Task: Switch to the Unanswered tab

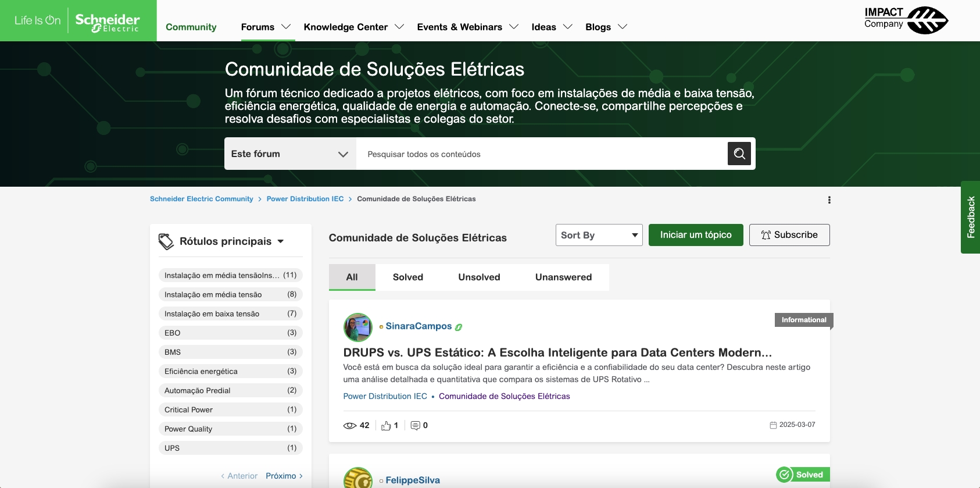Action: [x=563, y=277]
